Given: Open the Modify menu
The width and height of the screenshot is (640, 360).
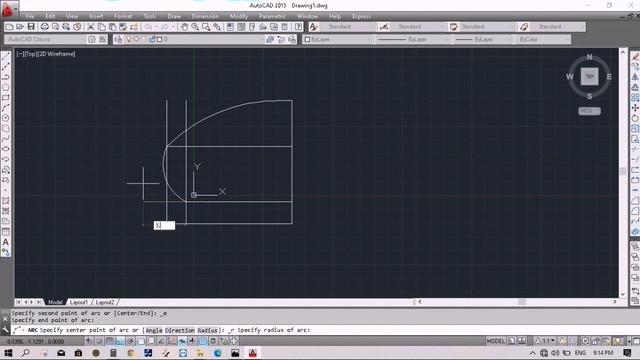Looking at the screenshot, I should pos(239,16).
